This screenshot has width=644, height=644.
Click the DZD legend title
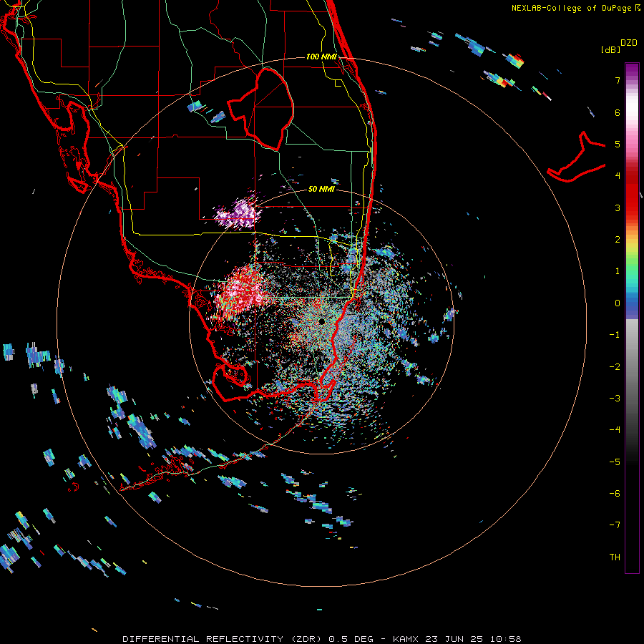pyautogui.click(x=629, y=43)
